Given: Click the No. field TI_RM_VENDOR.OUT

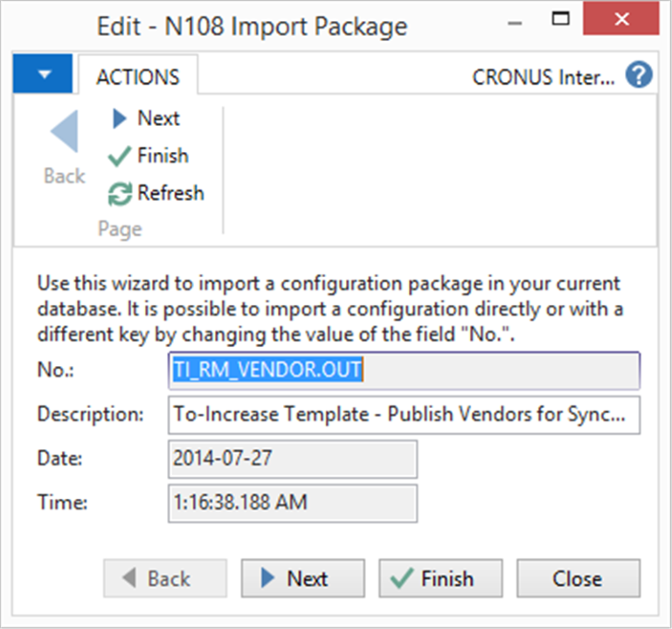Looking at the screenshot, I should [x=404, y=370].
